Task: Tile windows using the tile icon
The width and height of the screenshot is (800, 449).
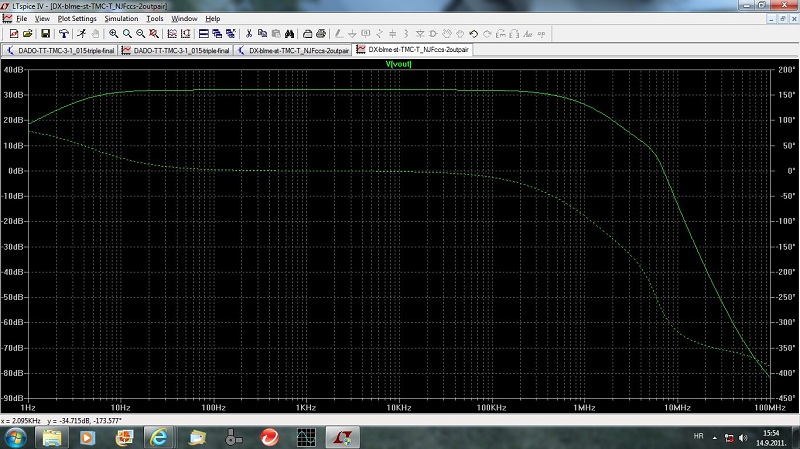Action: coord(203,33)
